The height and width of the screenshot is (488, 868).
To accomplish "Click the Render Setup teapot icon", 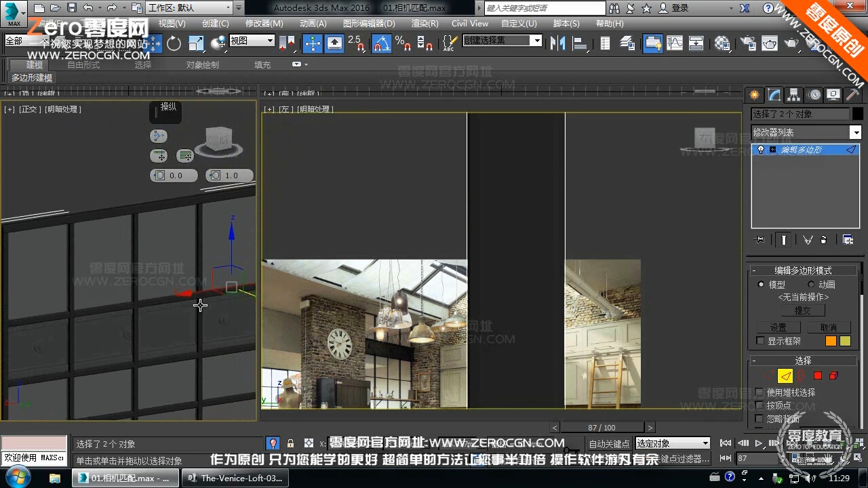I will point(748,43).
